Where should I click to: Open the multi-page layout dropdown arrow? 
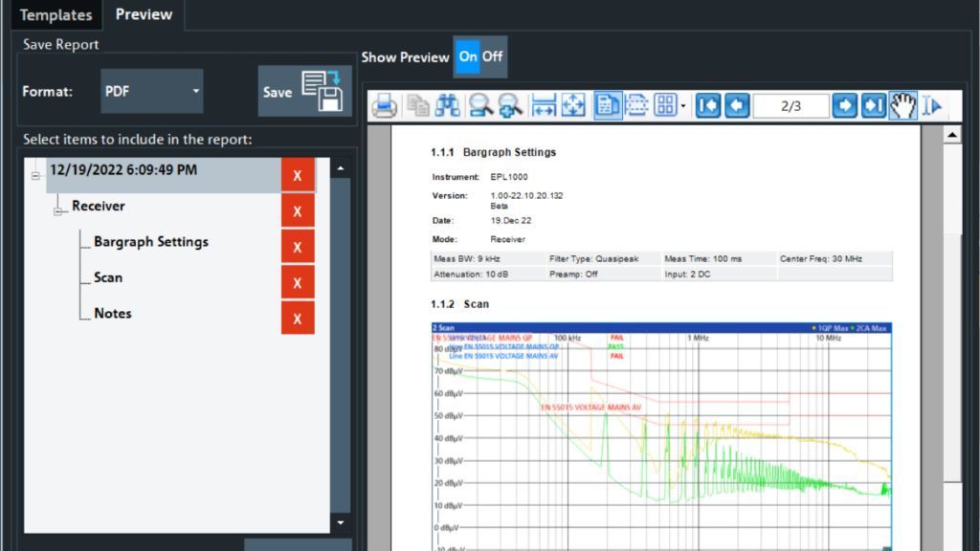(x=683, y=106)
